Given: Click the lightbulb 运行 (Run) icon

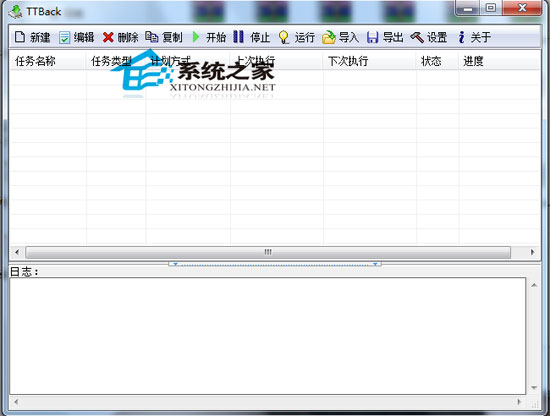Looking at the screenshot, I should tap(283, 37).
